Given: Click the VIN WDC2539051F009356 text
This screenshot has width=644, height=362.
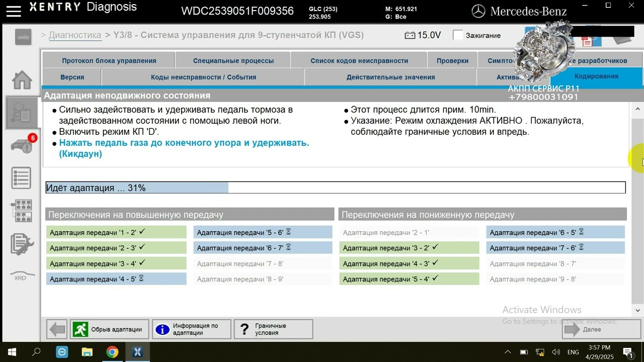Looking at the screenshot, I should pos(237,11).
